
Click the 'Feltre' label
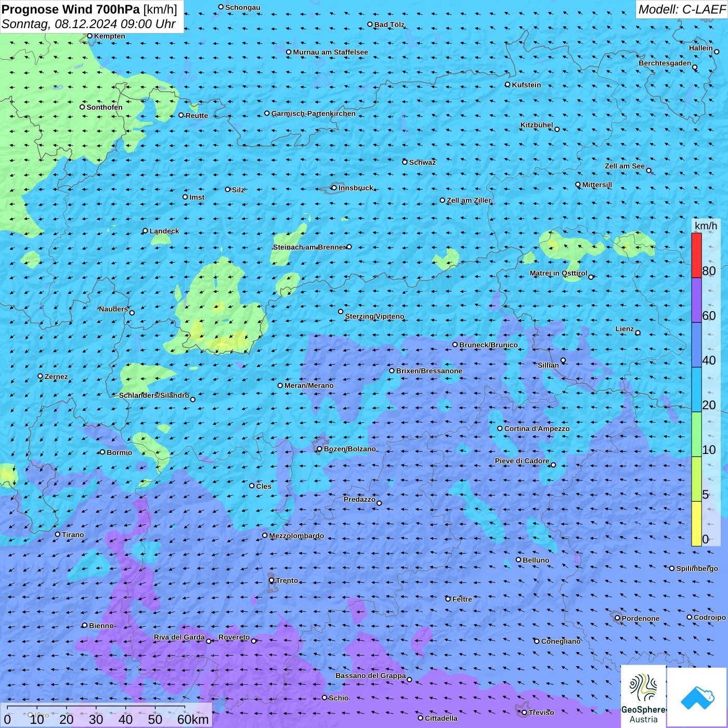[462, 599]
